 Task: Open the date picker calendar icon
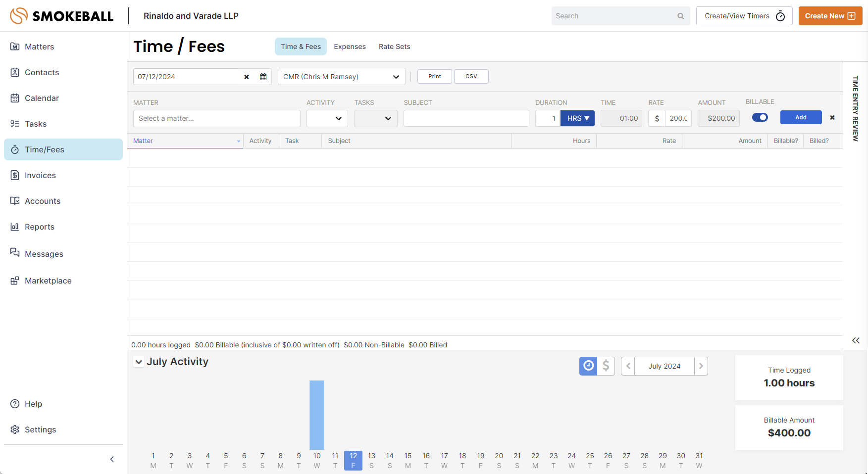(263, 77)
